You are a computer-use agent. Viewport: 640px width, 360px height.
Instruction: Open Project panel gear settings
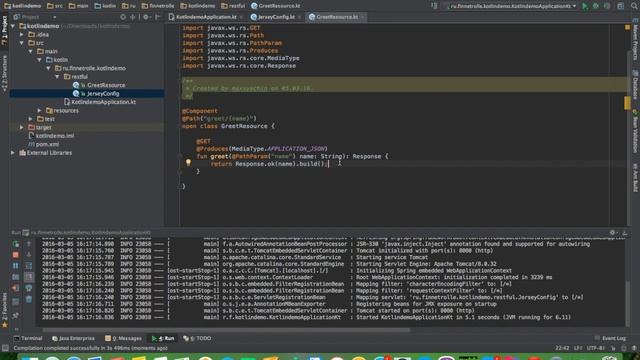146,17
